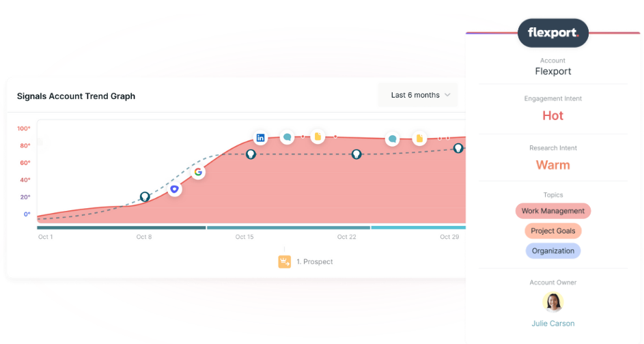
Task: Click the lightbulb marker near Oct 22
Action: [356, 154]
